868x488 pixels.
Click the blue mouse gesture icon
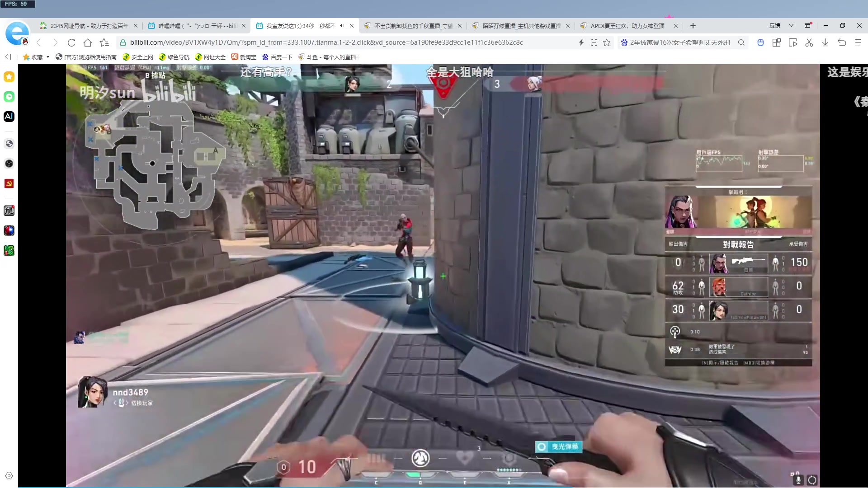(760, 42)
